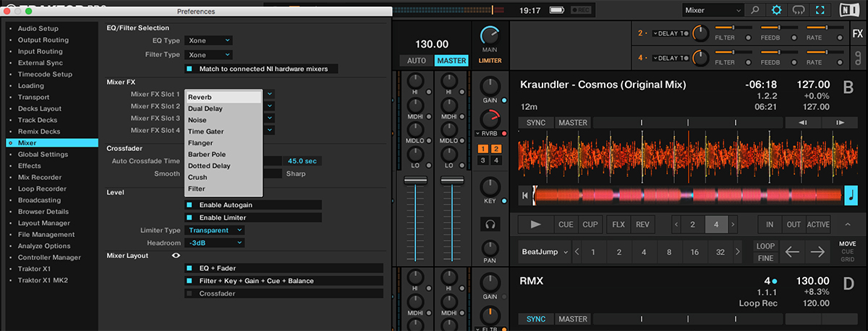
Task: Toggle EQ + Fader layout checkbox
Action: (190, 267)
